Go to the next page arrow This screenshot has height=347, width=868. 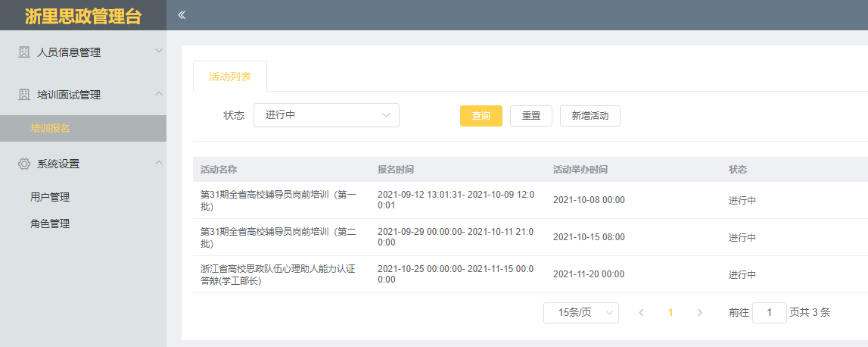coord(699,313)
